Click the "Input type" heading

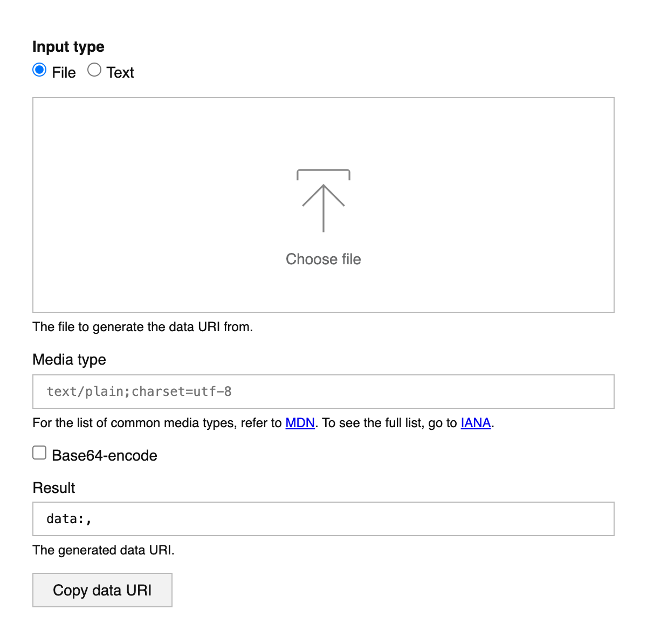(x=68, y=47)
